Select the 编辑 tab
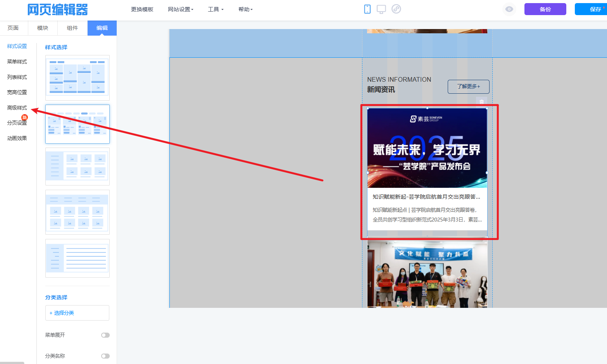The image size is (607, 364). 102,28
